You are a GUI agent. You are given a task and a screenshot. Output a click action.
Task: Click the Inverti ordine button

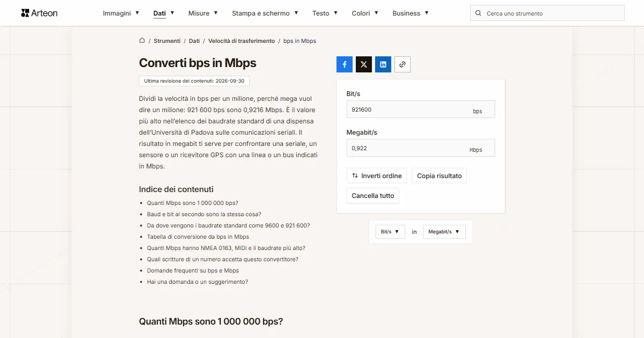coord(377,175)
